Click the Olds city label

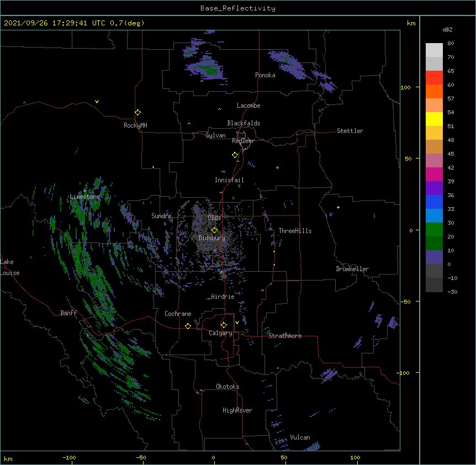[x=214, y=218]
